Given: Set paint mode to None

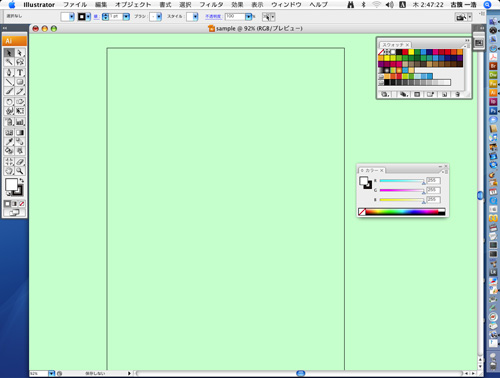Looking at the screenshot, I should coord(22,204).
